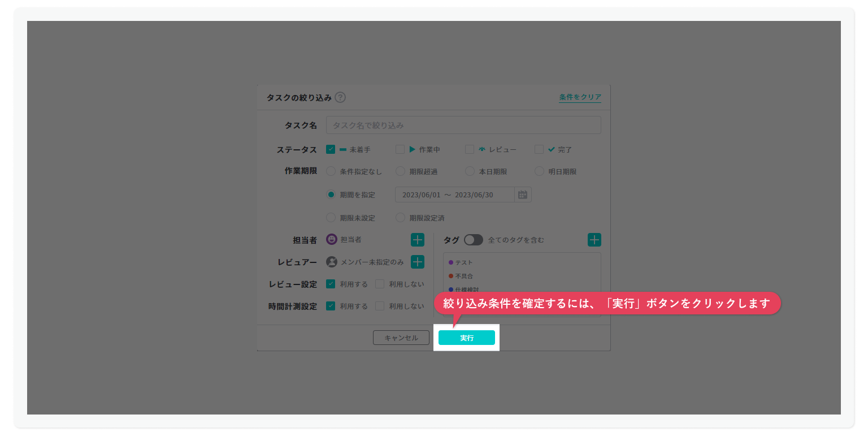Click the タスク名 input field
The width and height of the screenshot is (868, 436).
pos(463,125)
